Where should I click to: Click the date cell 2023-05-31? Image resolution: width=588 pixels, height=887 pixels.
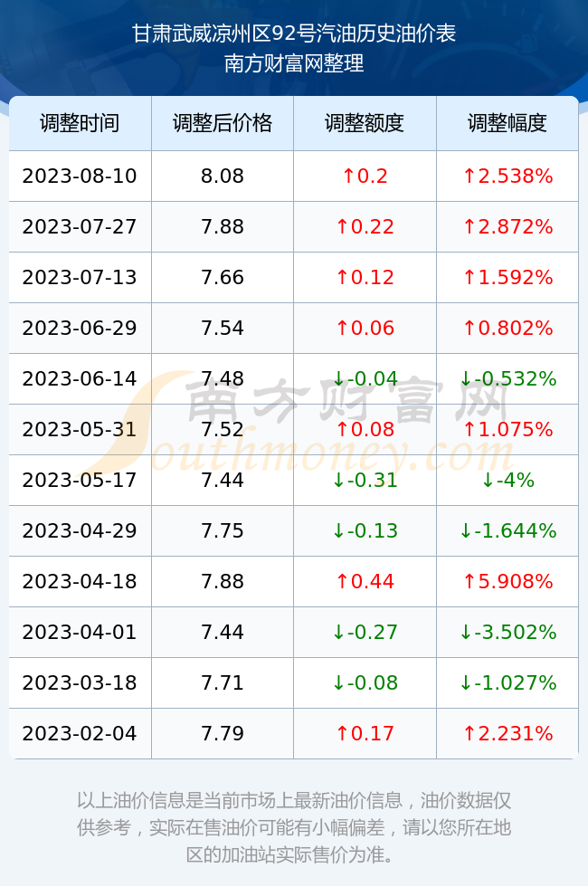point(80,429)
